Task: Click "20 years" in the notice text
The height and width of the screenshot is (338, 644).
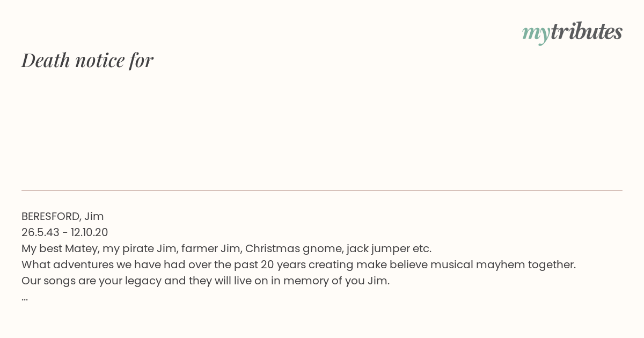Action: (283, 265)
